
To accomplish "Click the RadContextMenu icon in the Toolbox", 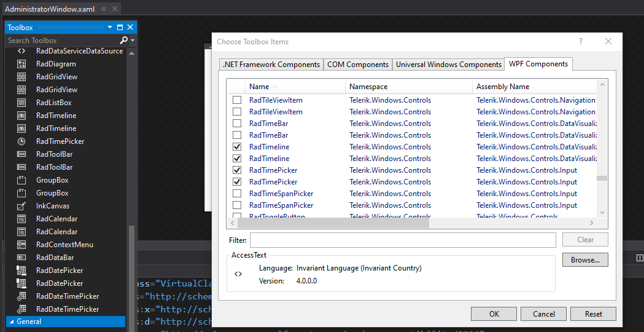I will 21,244.
